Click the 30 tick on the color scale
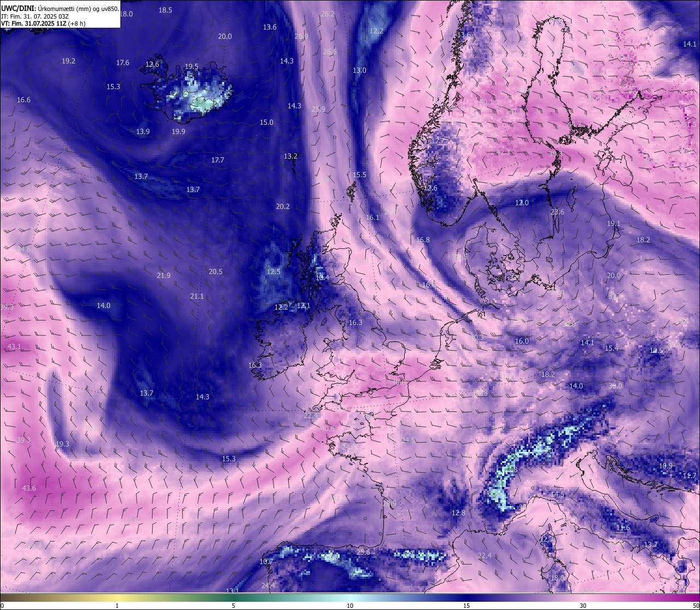The image size is (700, 610). point(583,606)
